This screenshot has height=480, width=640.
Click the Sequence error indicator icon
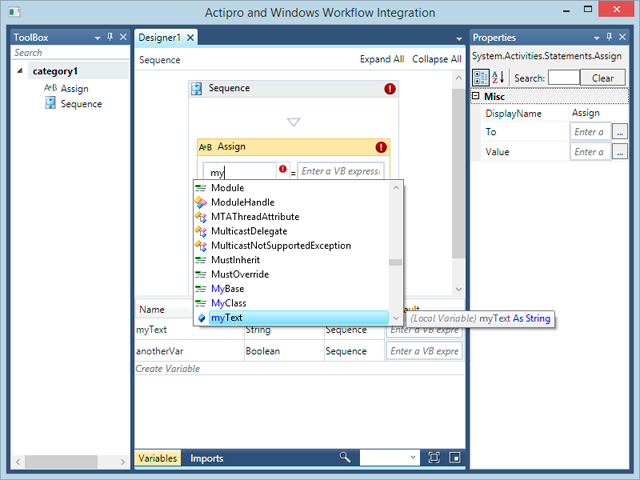(390, 89)
